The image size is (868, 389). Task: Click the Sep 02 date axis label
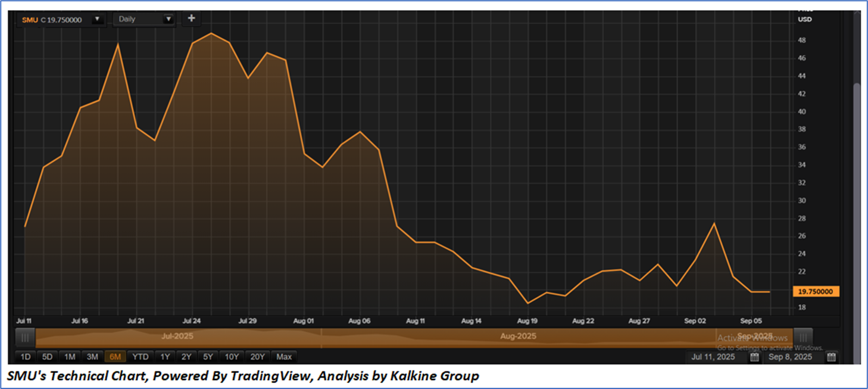click(x=695, y=321)
